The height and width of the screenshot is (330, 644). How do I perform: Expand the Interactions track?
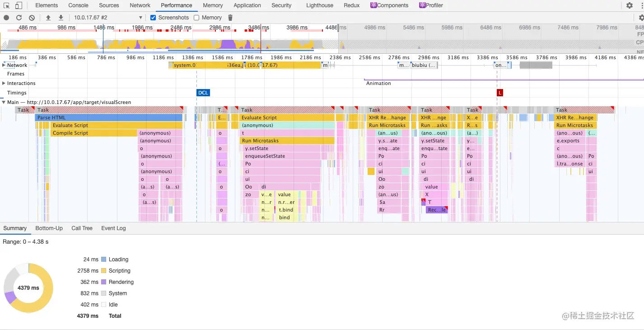point(4,83)
